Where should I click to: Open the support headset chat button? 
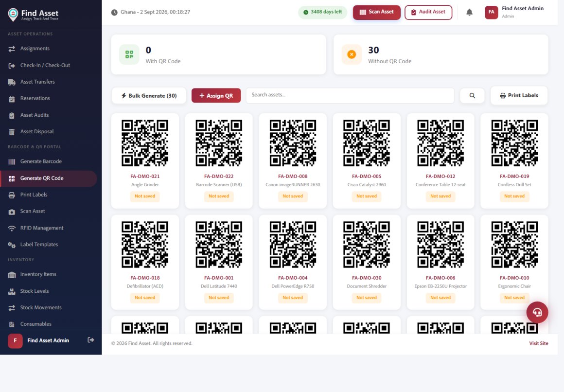click(537, 312)
